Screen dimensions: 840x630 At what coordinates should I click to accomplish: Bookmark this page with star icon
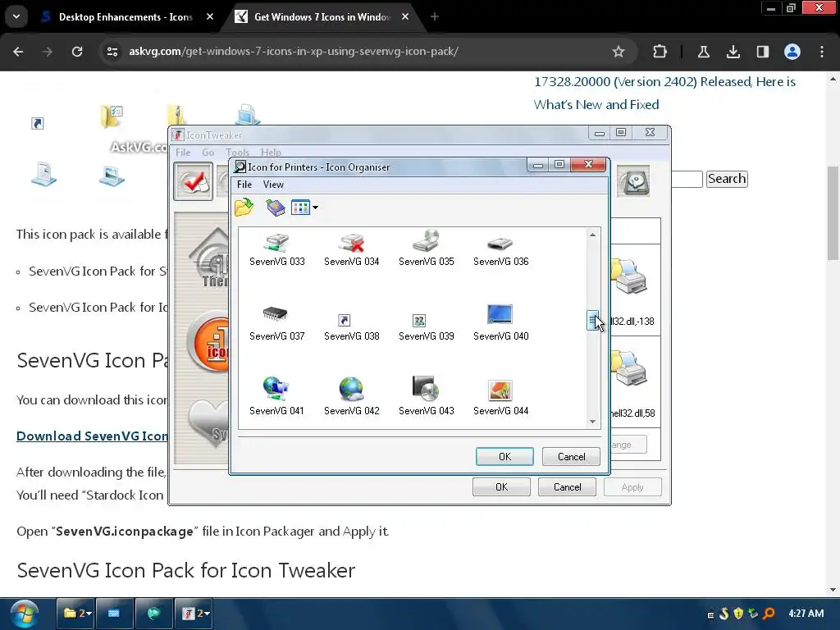point(619,52)
